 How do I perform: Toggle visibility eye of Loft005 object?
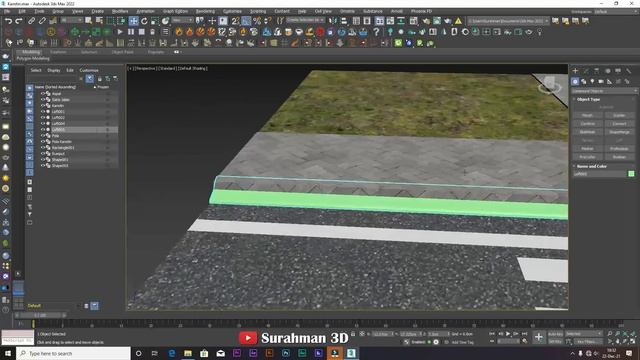click(x=42, y=129)
